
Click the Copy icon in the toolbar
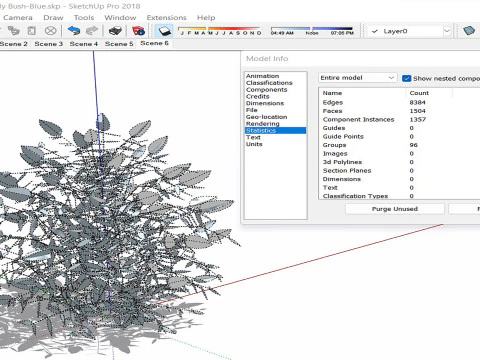(14, 31)
